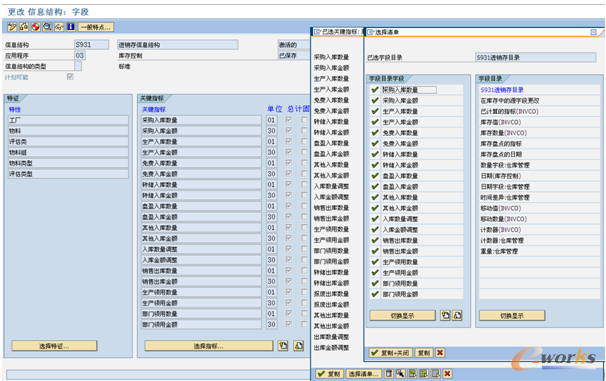Click the trash delete icon in bottom bar
Screen dimensions: 606x381
pos(389,374)
